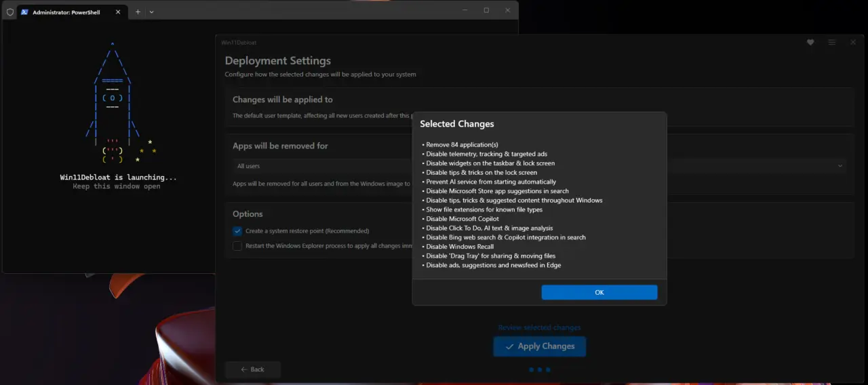Minimize the PowerShell terminal window
868x385 pixels.
pyautogui.click(x=465, y=10)
